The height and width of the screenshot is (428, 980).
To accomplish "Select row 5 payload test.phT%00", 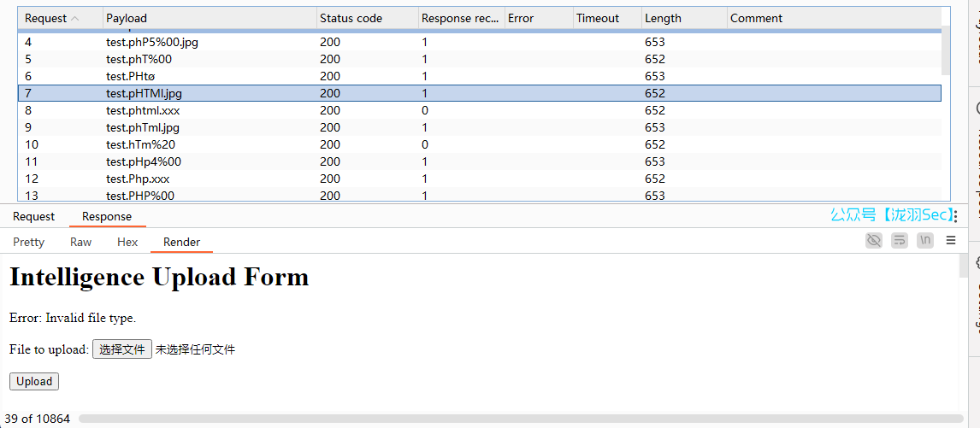I will click(139, 59).
